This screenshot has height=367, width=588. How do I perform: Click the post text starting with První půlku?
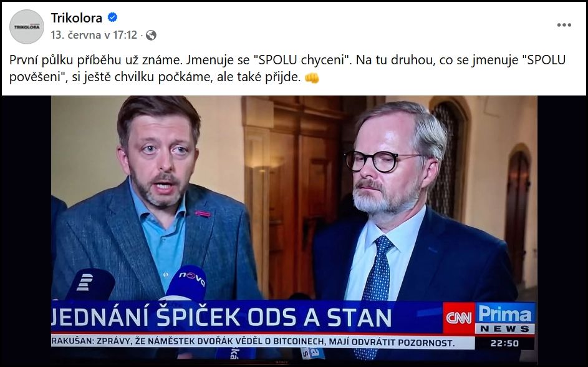pos(287,68)
